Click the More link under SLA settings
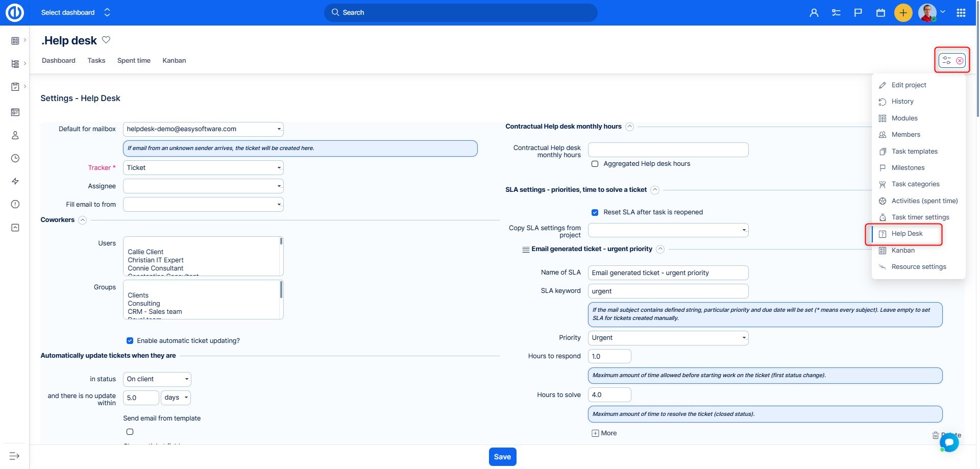Image resolution: width=980 pixels, height=469 pixels. (x=604, y=433)
